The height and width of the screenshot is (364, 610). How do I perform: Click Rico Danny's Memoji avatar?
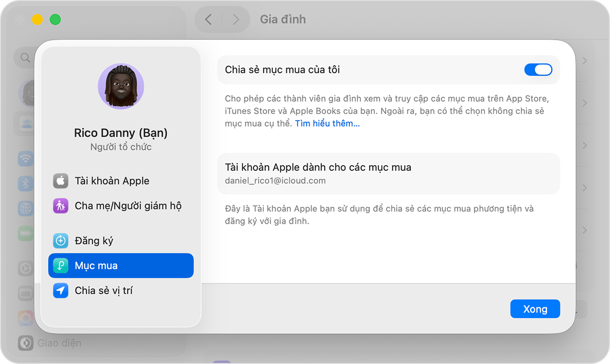(120, 86)
